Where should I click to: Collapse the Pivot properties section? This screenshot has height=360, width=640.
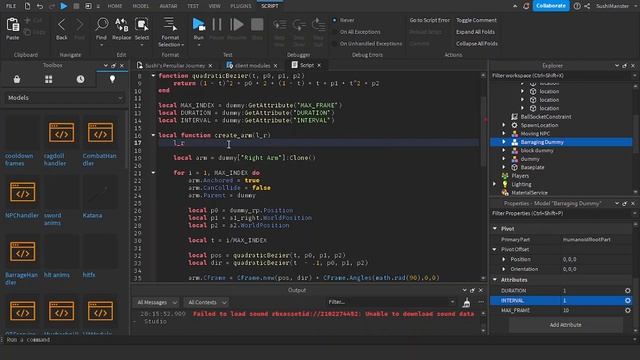[495, 229]
